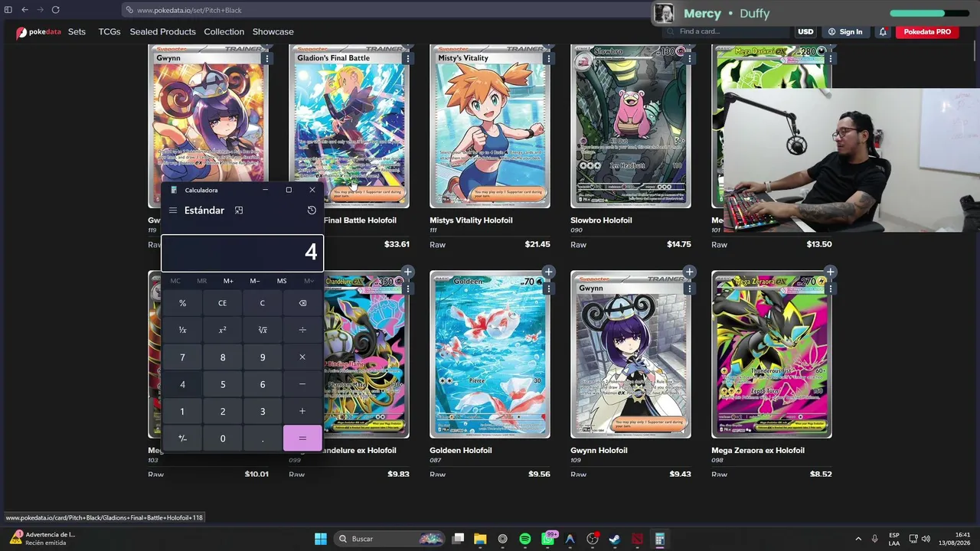
Task: Open the Windows Start menu
Action: point(321,539)
